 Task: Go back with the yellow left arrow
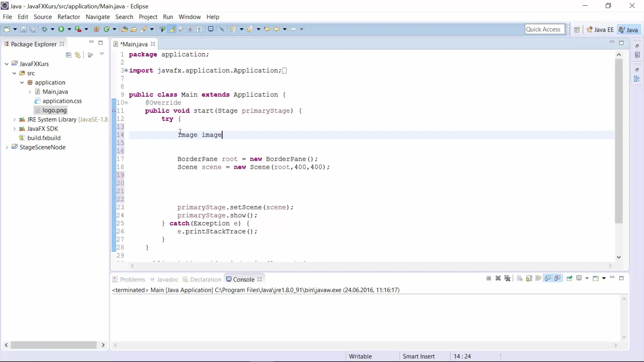click(276, 29)
